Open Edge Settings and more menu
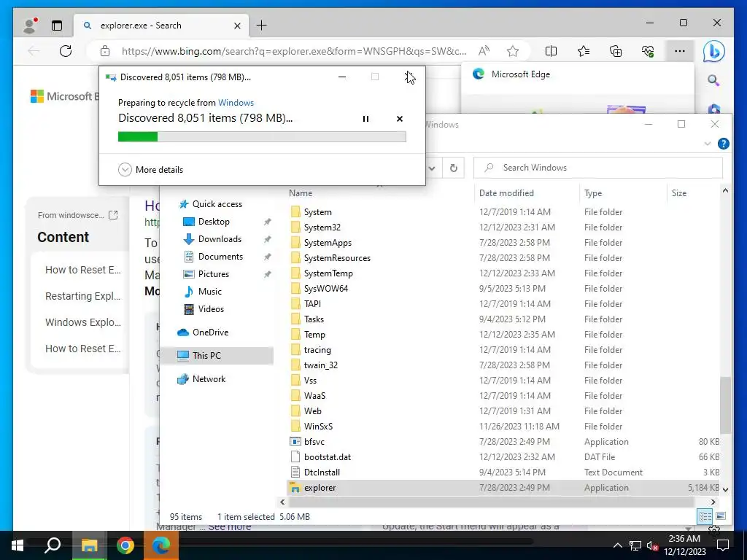 680,51
